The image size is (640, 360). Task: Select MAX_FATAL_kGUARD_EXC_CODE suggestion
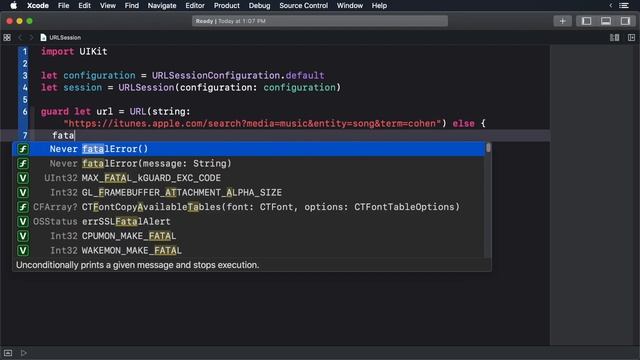[x=249, y=178]
